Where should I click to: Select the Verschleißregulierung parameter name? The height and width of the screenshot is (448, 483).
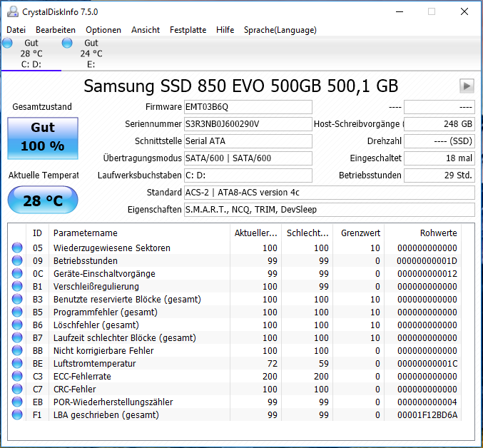(96, 286)
